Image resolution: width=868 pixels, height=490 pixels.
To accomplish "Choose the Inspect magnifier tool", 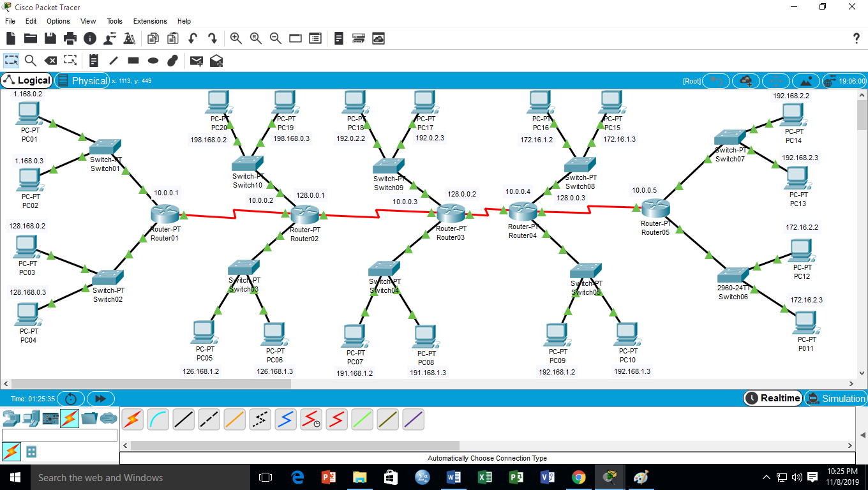I will pos(31,61).
